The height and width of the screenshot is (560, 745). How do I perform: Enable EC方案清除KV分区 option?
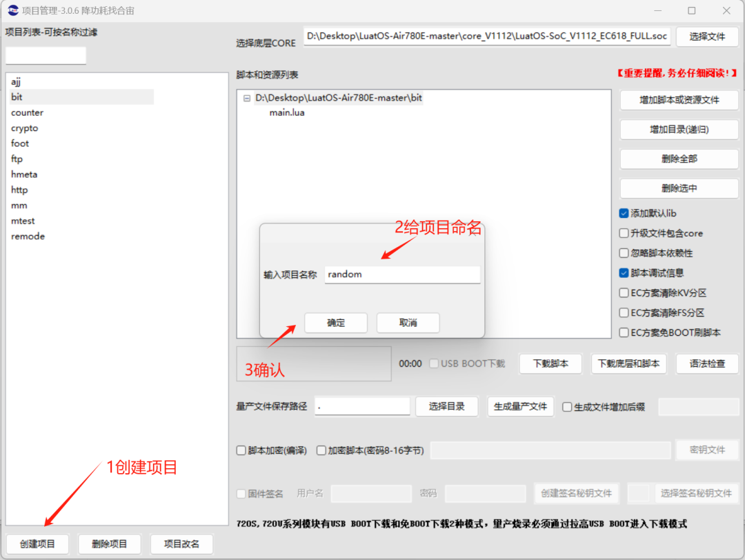[623, 292]
